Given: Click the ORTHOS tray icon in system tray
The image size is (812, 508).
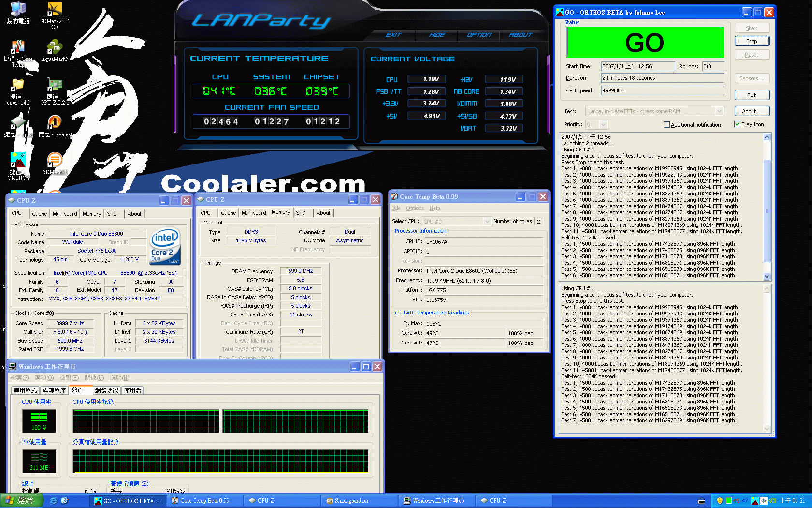Looking at the screenshot, I should [x=754, y=501].
